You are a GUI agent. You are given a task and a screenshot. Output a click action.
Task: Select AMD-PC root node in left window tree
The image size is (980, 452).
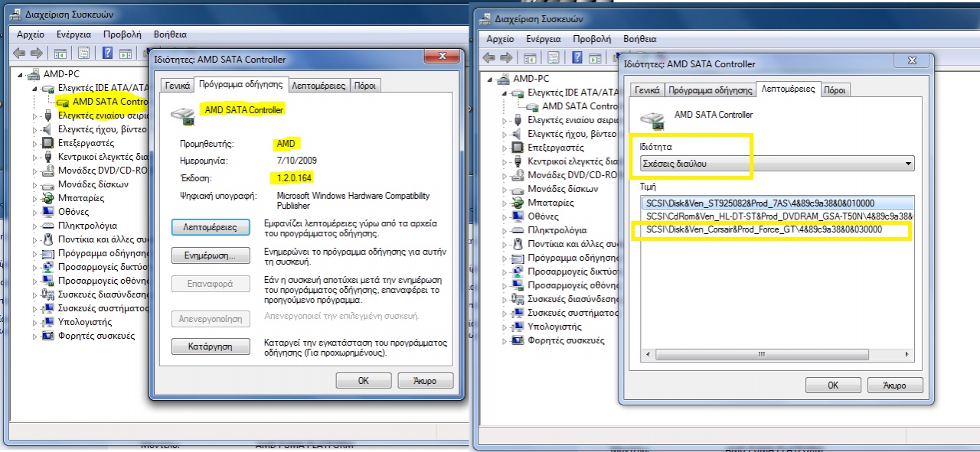[x=60, y=74]
